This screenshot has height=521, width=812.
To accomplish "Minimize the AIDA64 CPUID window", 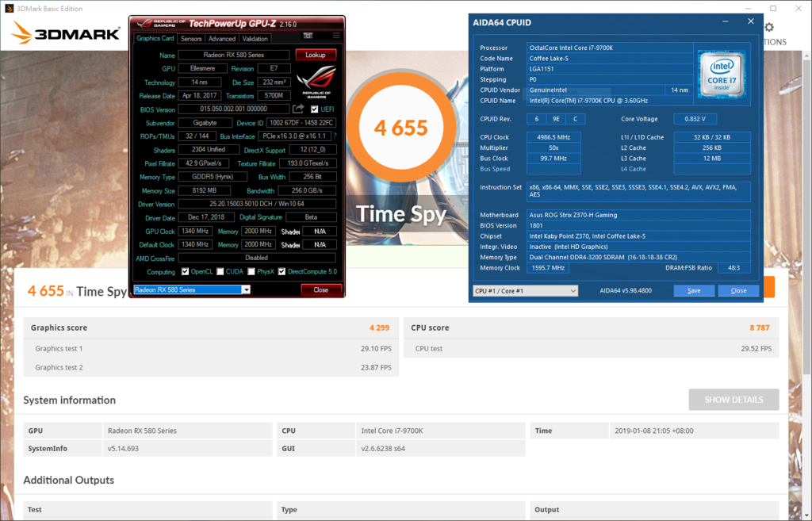I will tap(725, 21).
